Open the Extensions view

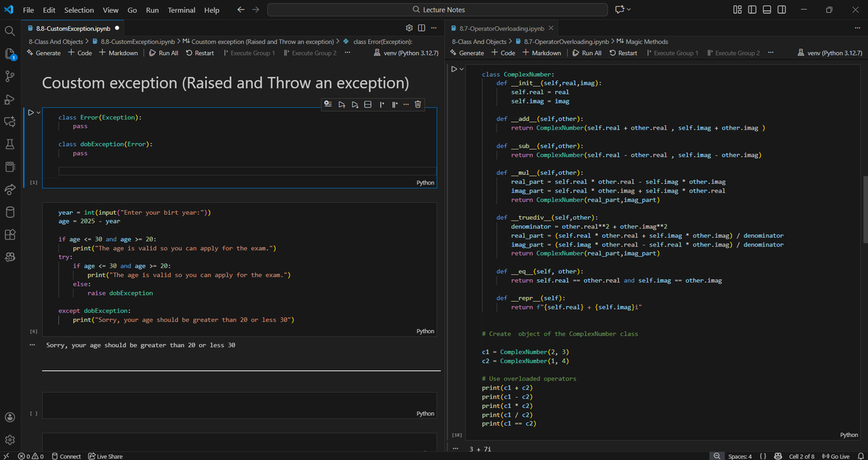10,234
